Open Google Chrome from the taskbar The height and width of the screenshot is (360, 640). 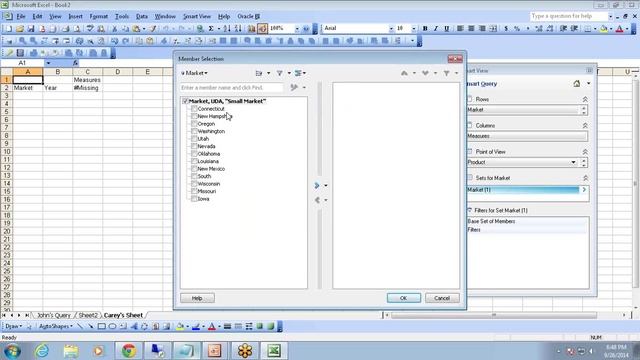pyautogui.click(x=129, y=351)
